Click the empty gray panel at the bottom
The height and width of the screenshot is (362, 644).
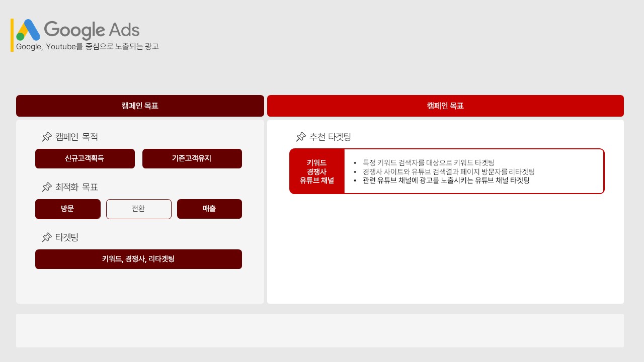[x=319, y=330]
